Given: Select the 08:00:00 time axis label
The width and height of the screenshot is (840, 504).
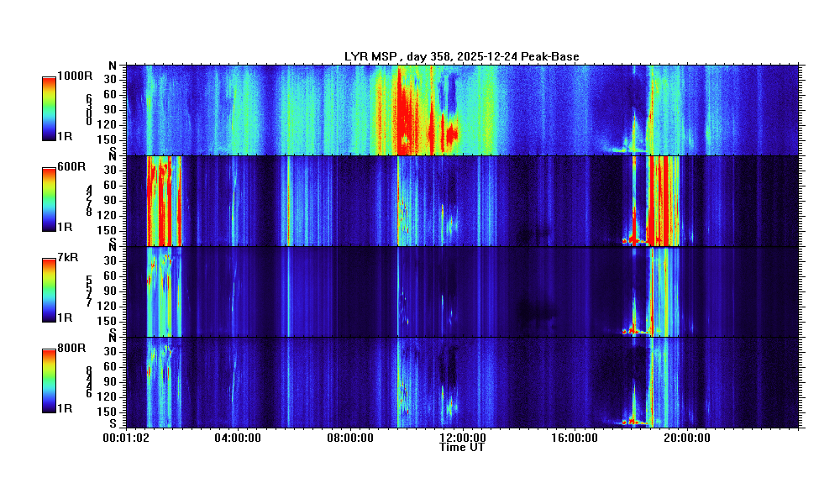Looking at the screenshot, I should click(350, 438).
